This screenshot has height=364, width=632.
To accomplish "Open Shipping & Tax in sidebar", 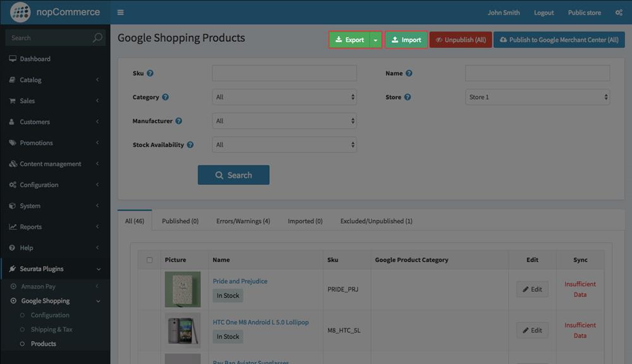I will [x=51, y=329].
